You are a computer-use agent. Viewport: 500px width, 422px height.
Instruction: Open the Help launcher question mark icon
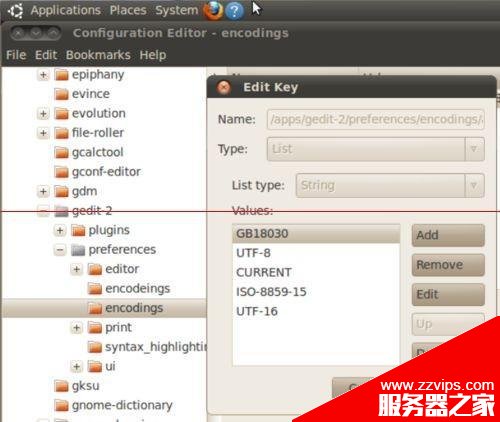pos(234,11)
